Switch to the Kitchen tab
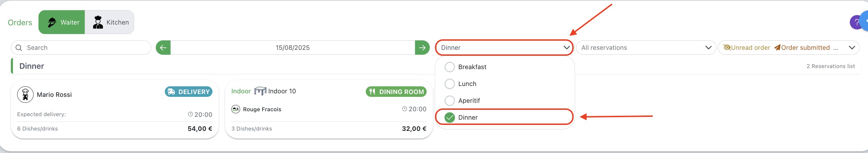This screenshot has width=868, height=153. 109,22
